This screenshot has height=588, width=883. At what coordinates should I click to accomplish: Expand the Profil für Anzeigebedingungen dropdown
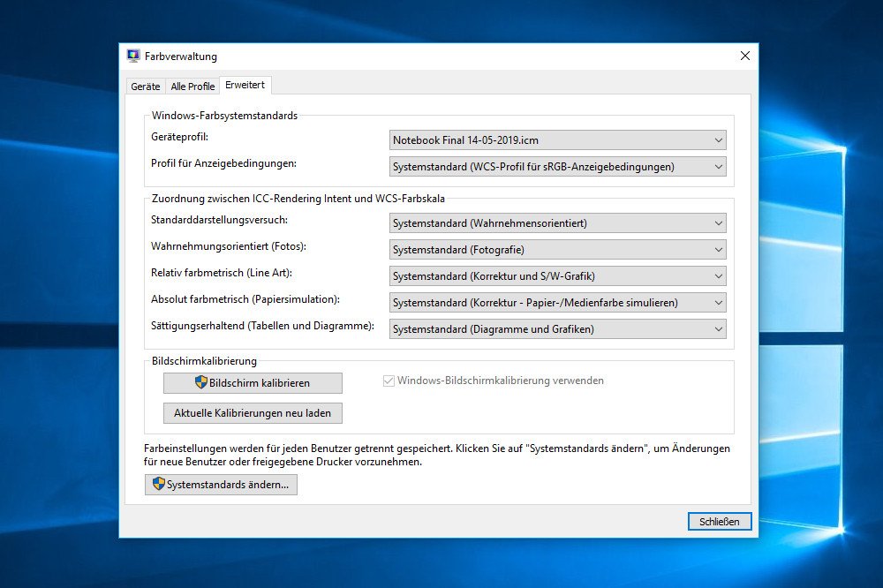557,167
